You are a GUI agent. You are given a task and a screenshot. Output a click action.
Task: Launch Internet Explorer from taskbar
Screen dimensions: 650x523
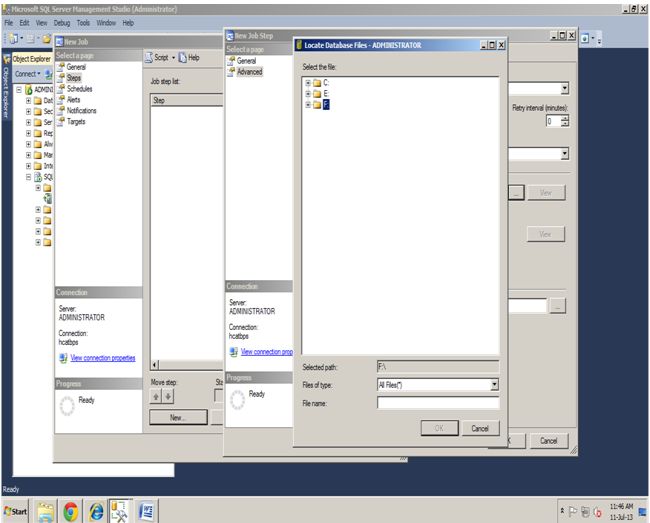pyautogui.click(x=96, y=511)
